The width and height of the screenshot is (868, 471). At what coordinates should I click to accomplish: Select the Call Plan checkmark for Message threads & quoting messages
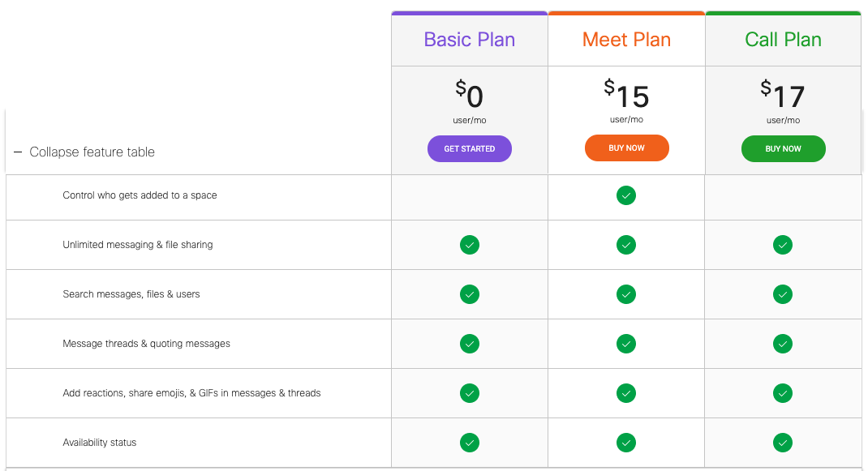click(x=782, y=344)
